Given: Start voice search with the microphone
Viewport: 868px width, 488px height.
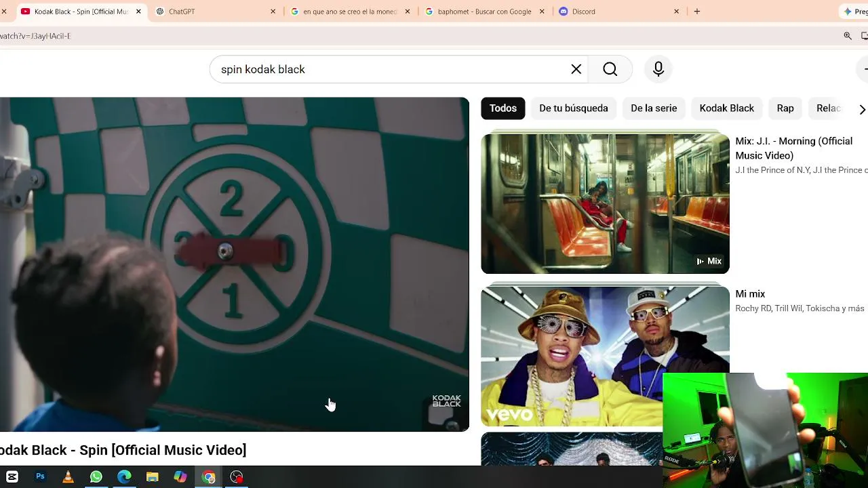Looking at the screenshot, I should [x=658, y=69].
